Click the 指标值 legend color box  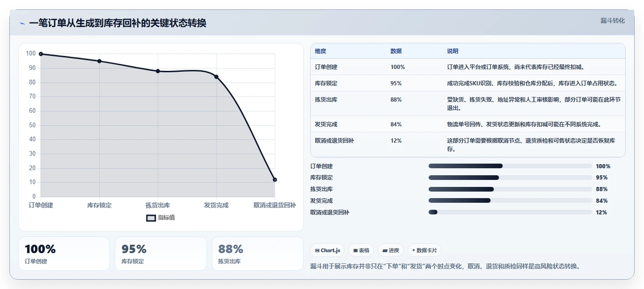(151, 218)
